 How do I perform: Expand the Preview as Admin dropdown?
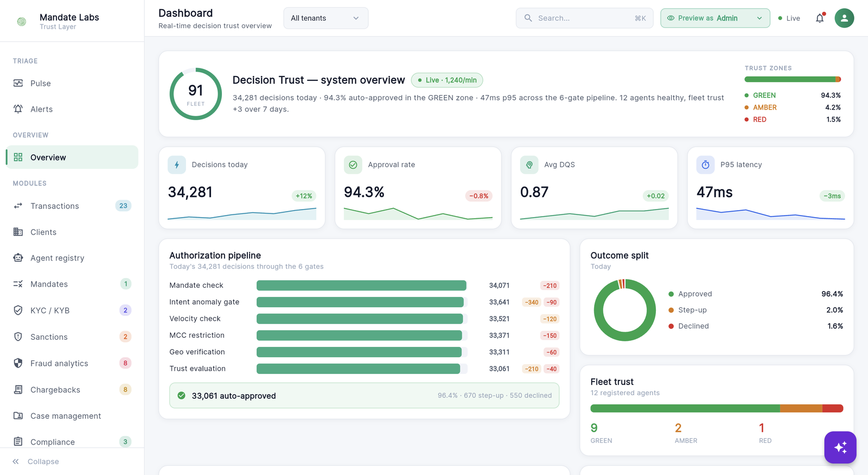point(715,18)
